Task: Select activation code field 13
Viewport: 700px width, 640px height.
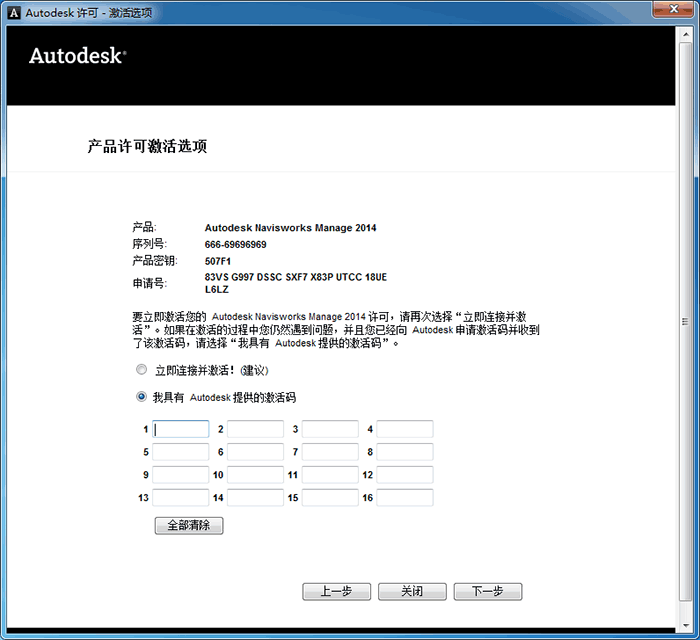Action: pos(181,498)
